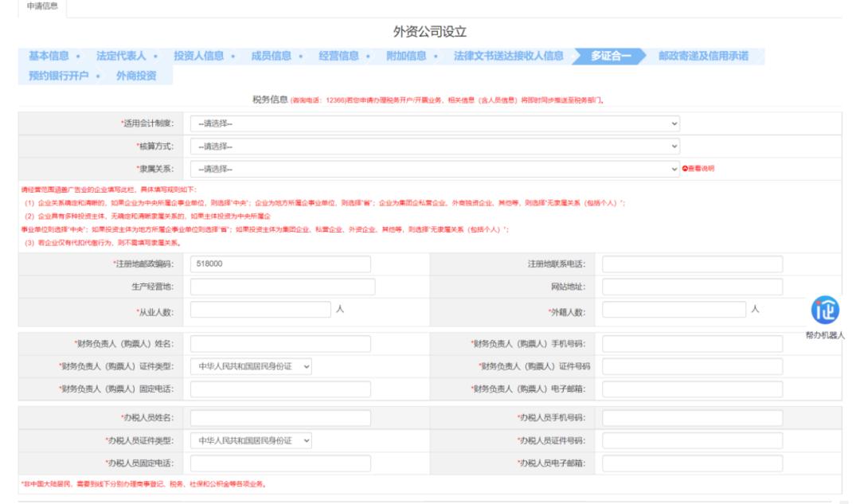The width and height of the screenshot is (860, 504).
Task: Open the 隶属关系 dropdown
Action: (436, 169)
